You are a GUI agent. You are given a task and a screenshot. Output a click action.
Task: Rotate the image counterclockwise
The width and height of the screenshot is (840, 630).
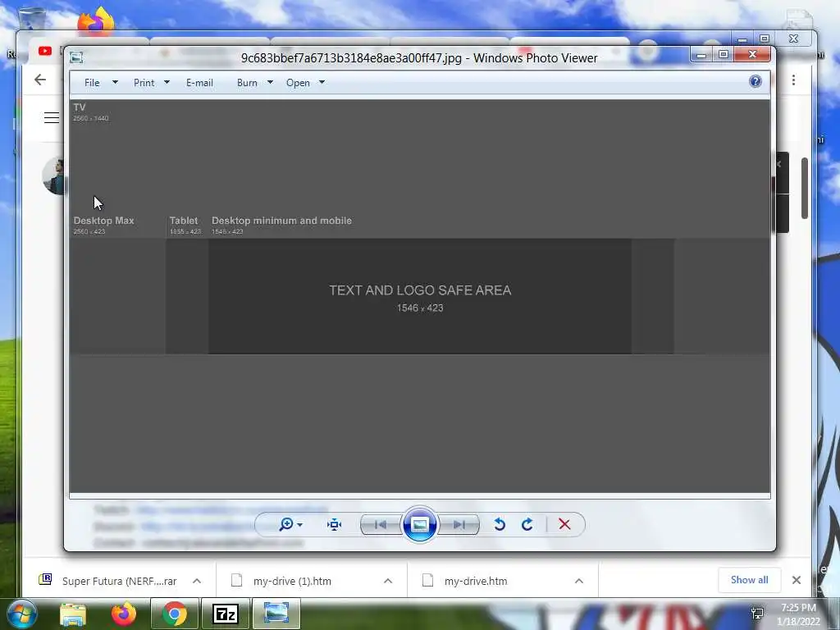coord(500,524)
